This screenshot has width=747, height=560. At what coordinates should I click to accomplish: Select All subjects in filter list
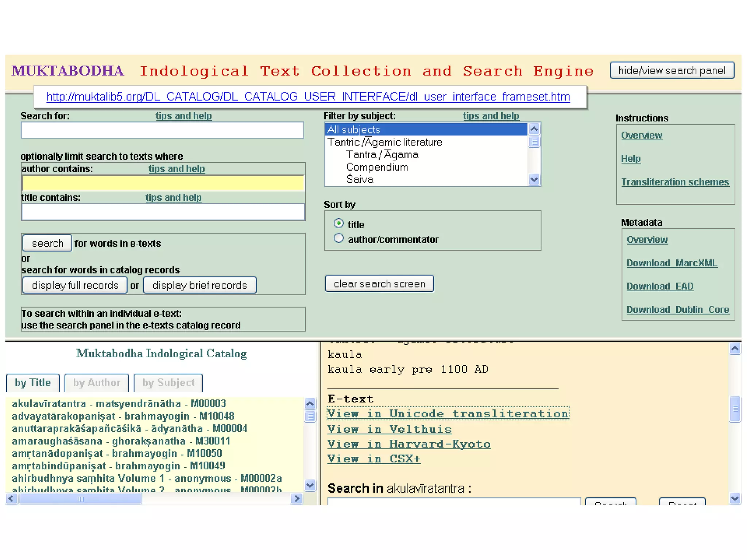[425, 129]
